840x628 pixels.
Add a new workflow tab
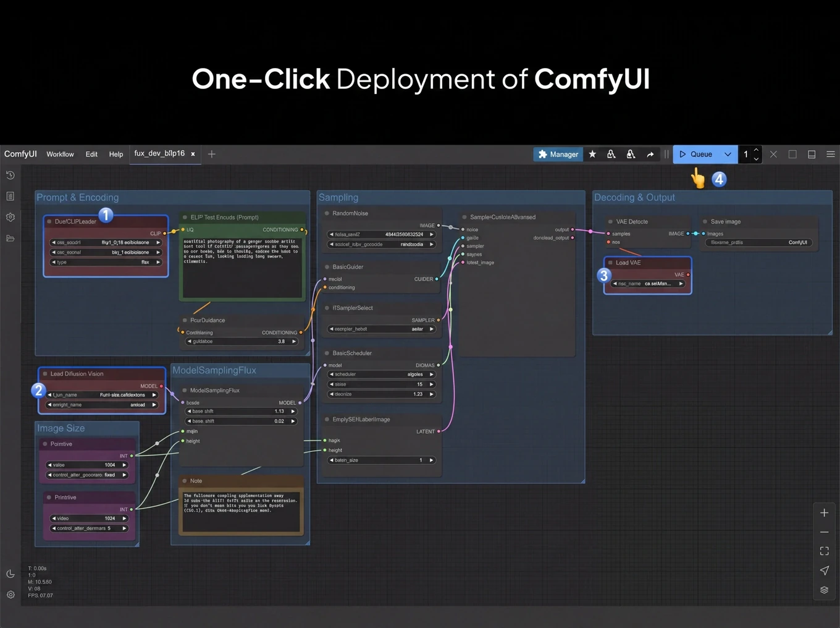pos(211,154)
